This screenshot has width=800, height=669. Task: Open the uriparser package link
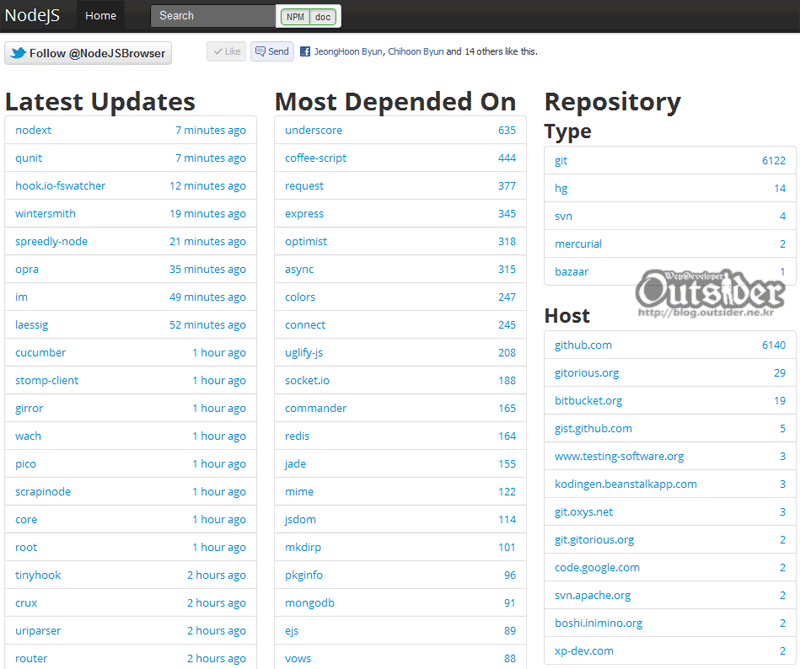pyautogui.click(x=38, y=631)
